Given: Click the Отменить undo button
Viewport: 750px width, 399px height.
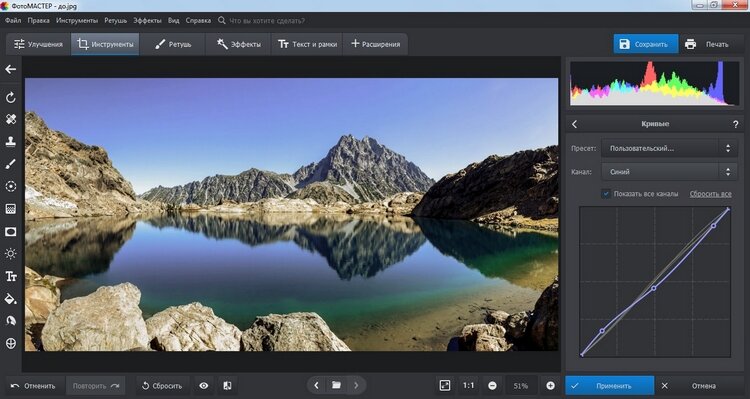Looking at the screenshot, I should pyautogui.click(x=33, y=386).
